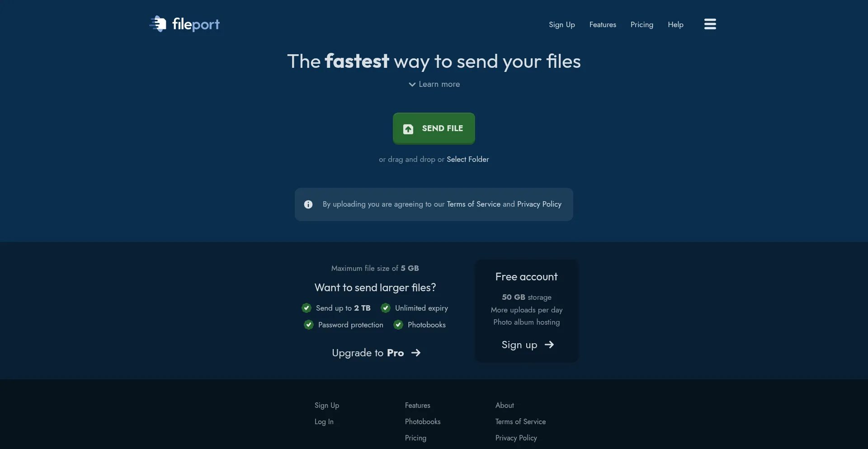Open the footer About link
Image resolution: width=868 pixels, height=449 pixels.
pos(505,405)
